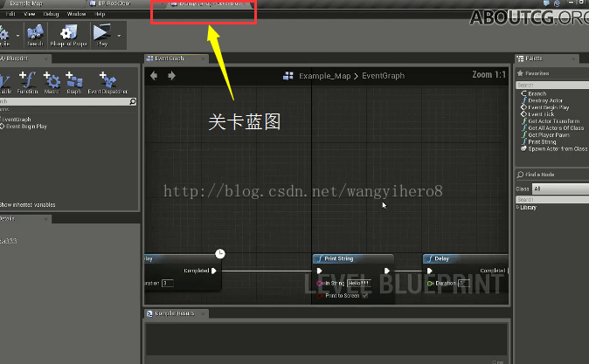This screenshot has width=589, height=364.
Task: Click the magnifier icon in My Blueprint search
Action: 133,101
